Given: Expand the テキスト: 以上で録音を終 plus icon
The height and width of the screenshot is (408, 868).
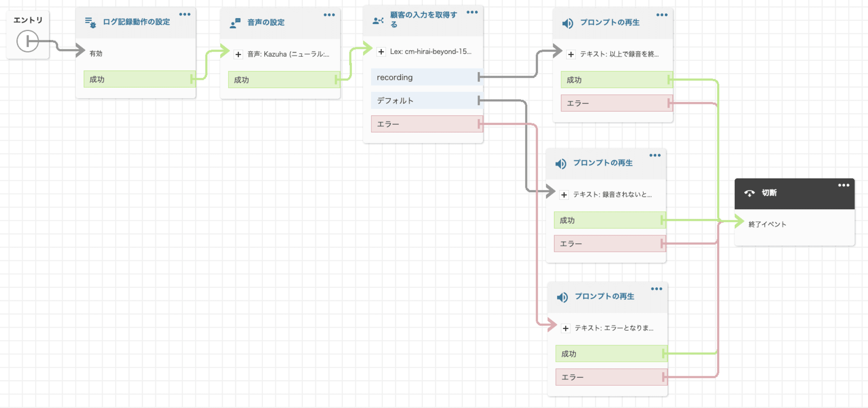Looking at the screenshot, I should (x=571, y=54).
